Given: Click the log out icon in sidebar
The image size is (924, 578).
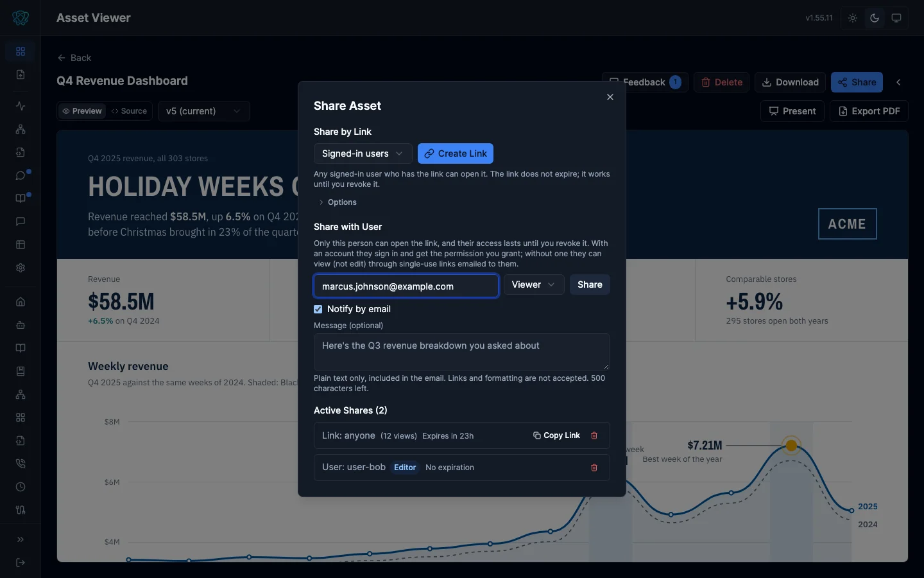Looking at the screenshot, I should (21, 563).
